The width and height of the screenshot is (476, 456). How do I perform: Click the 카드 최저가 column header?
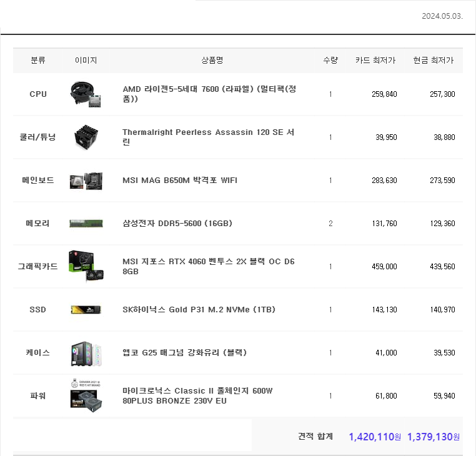tap(375, 61)
